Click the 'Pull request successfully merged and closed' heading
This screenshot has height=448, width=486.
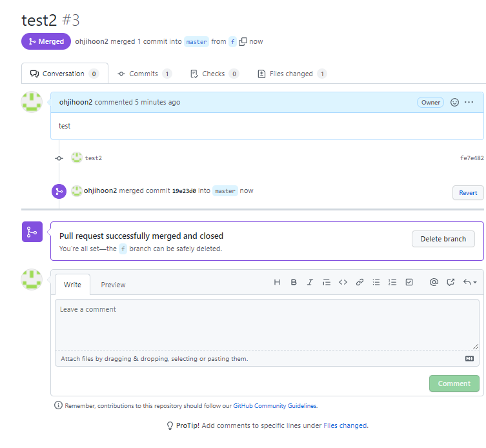click(141, 236)
